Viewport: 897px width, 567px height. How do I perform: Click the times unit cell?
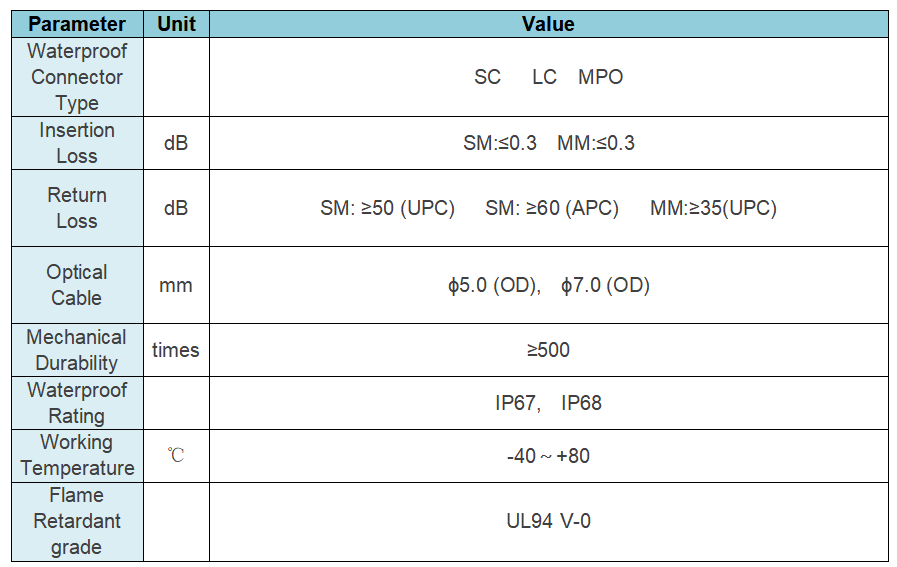pyautogui.click(x=176, y=350)
